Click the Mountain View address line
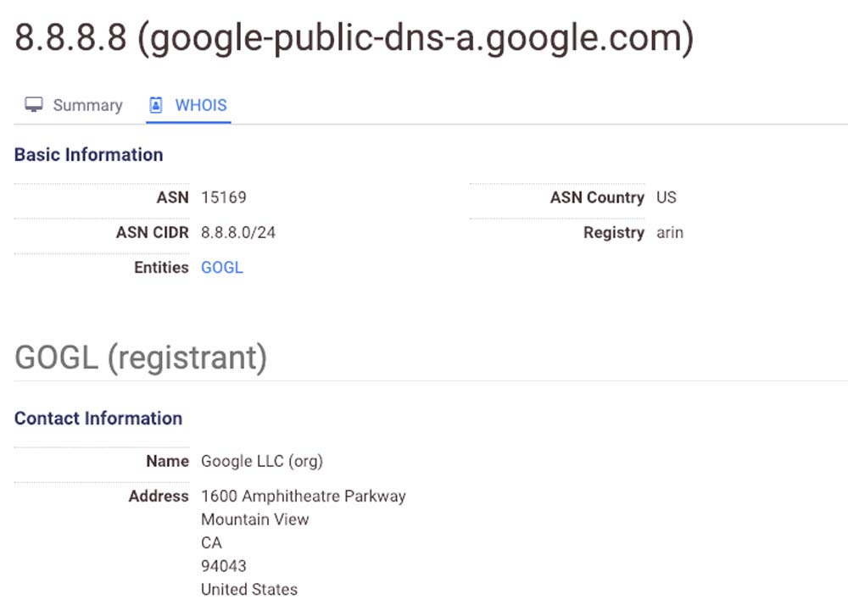 coord(255,519)
